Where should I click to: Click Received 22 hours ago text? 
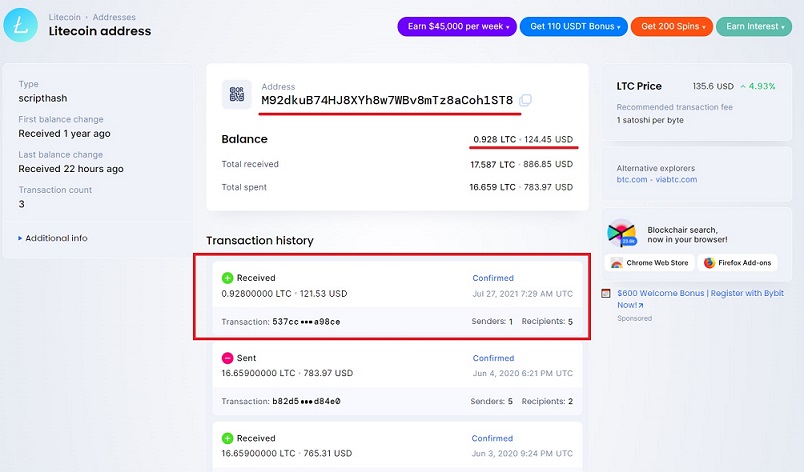71,169
